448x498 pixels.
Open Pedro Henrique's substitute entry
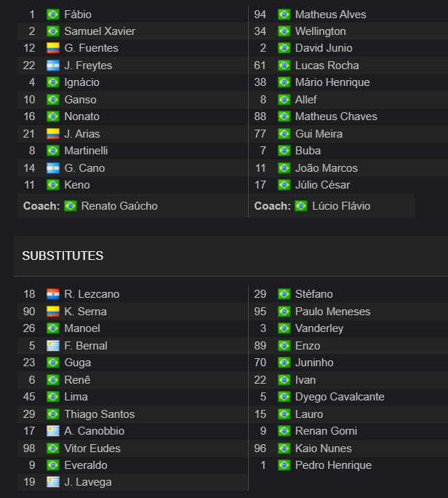(333, 465)
